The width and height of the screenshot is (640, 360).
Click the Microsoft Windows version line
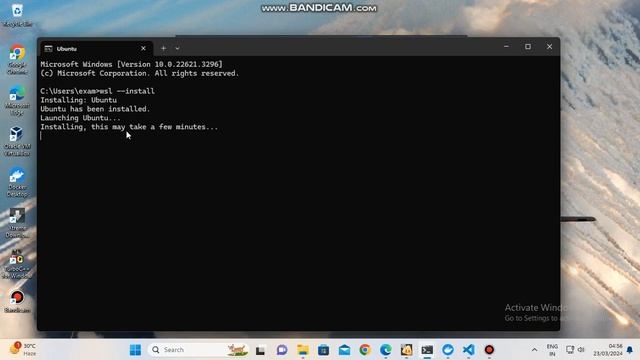coord(131,64)
